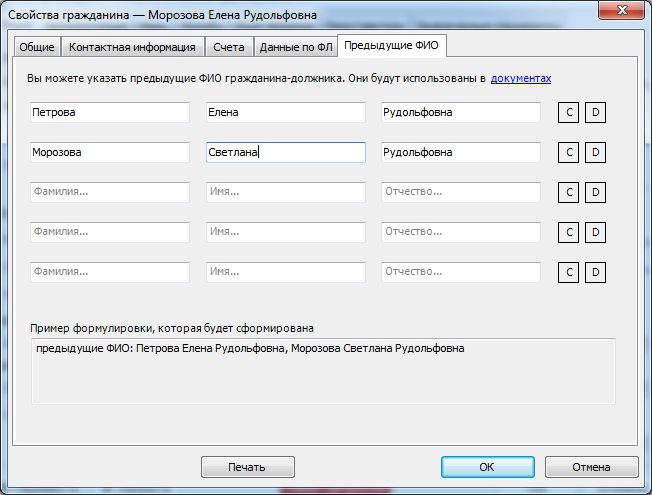Confirm with the OK button

(x=486, y=467)
